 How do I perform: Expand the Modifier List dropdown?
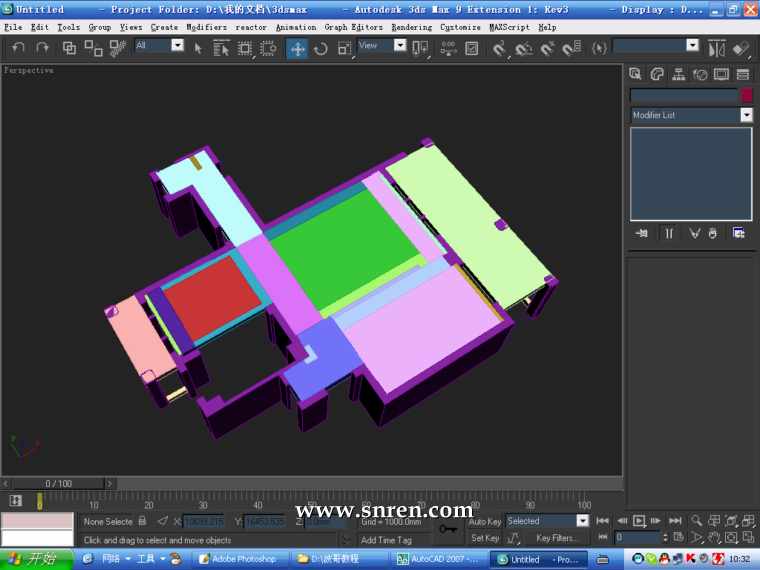click(746, 115)
